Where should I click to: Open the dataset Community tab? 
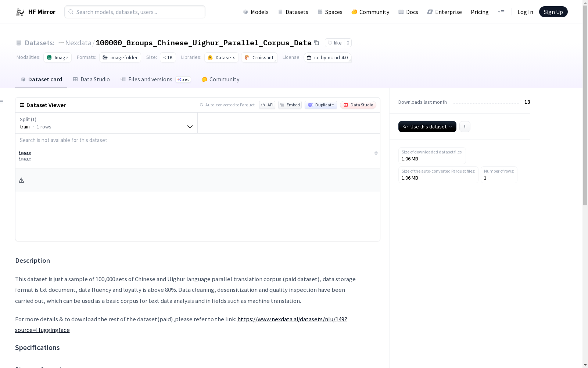[220, 79]
